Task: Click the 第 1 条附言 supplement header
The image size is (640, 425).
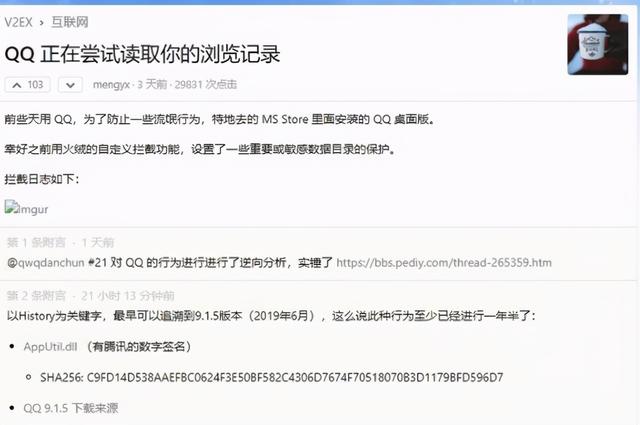Action: pos(36,243)
